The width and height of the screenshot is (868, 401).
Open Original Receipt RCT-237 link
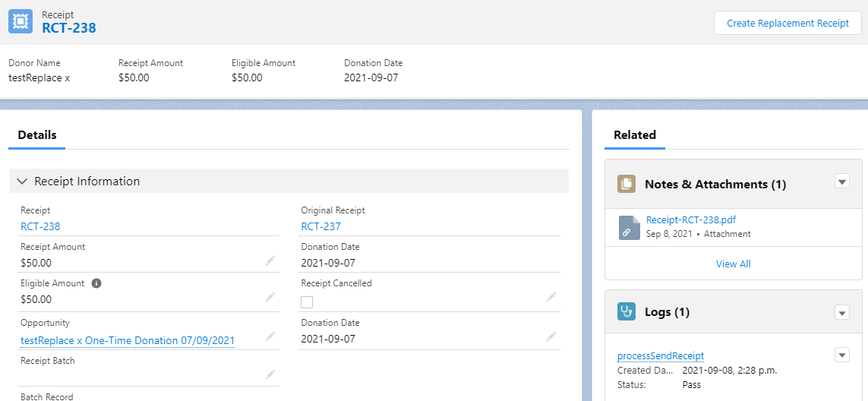pos(321,226)
